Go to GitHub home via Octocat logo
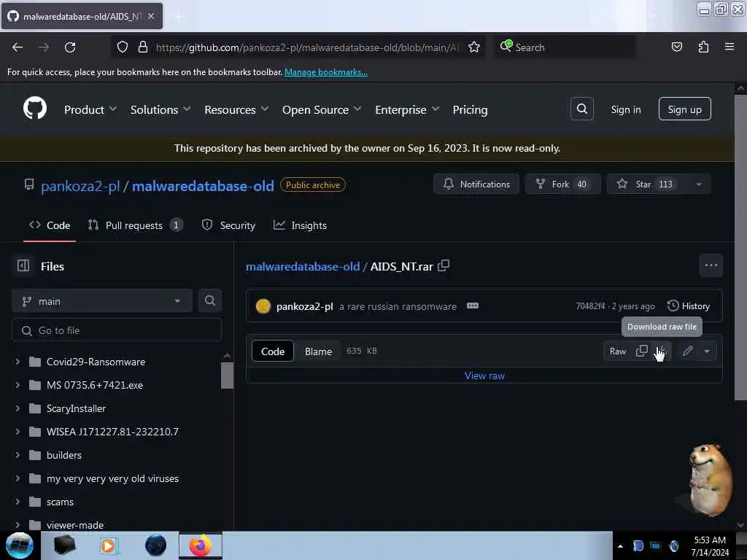The height and width of the screenshot is (560, 747). pos(35,108)
